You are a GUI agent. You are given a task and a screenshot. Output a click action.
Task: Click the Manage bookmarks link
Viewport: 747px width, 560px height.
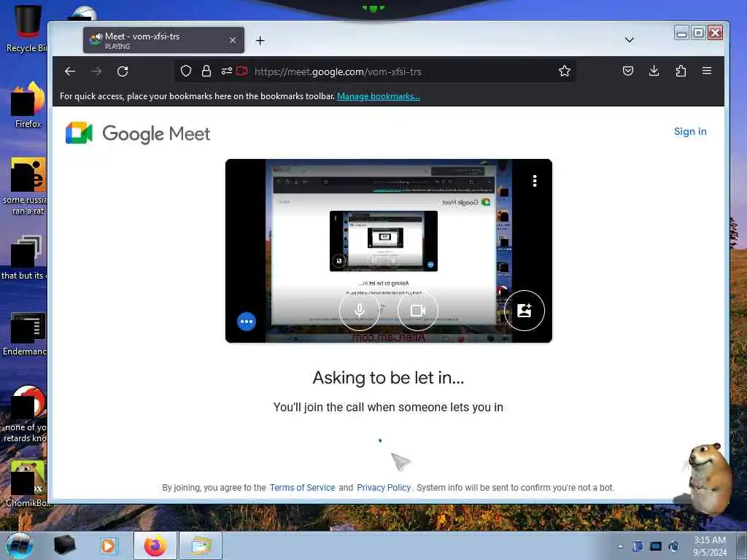(379, 96)
